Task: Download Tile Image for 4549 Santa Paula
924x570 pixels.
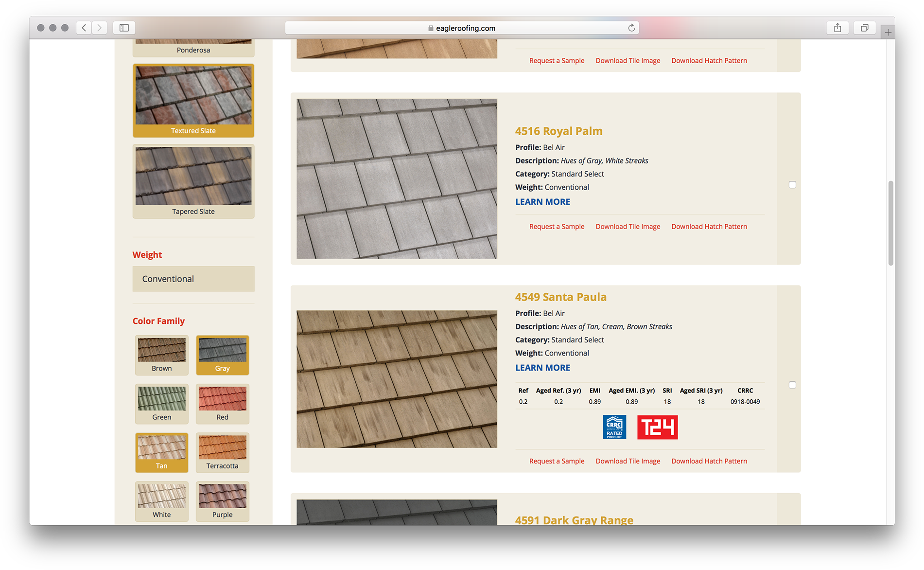Action: click(x=628, y=461)
